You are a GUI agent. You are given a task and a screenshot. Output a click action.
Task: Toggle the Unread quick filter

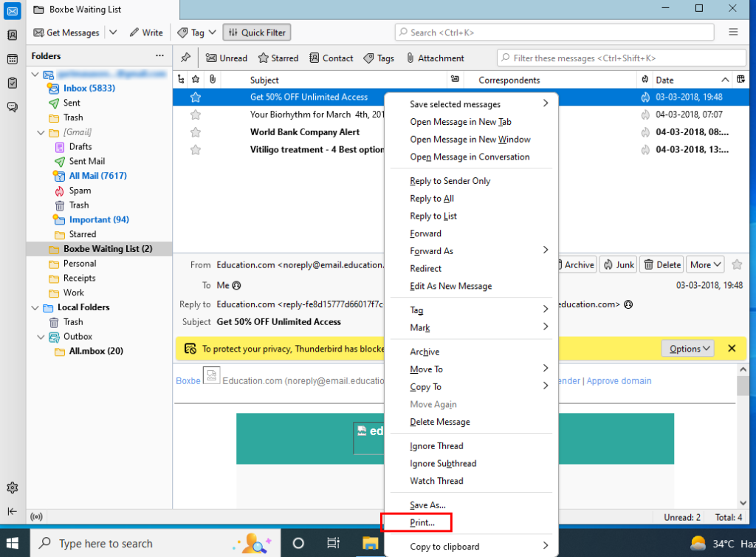point(227,58)
